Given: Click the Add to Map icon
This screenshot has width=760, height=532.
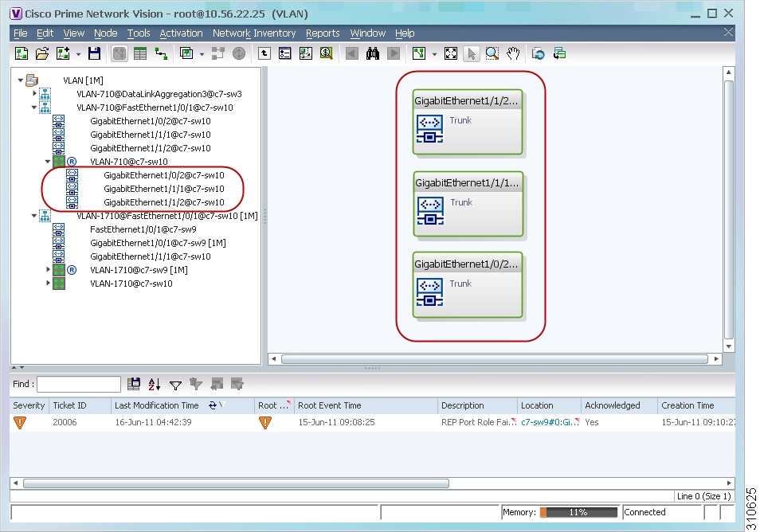Looking at the screenshot, I should click(63, 53).
